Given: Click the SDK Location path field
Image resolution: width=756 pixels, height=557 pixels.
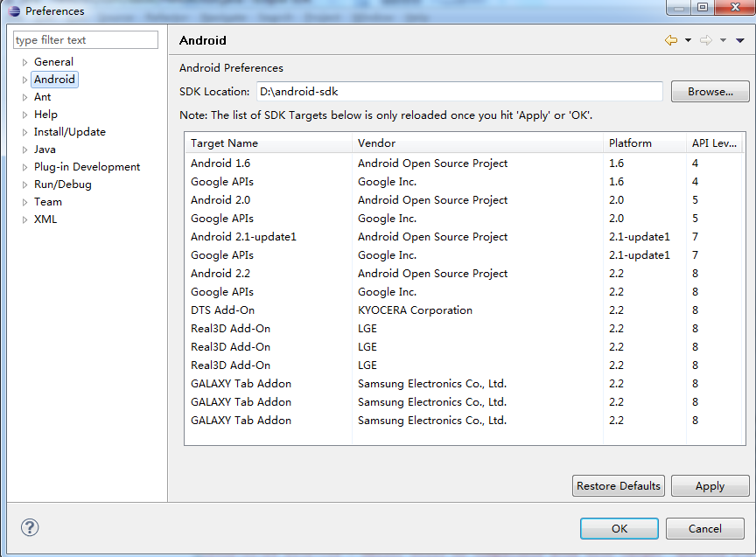Looking at the screenshot, I should pos(459,92).
